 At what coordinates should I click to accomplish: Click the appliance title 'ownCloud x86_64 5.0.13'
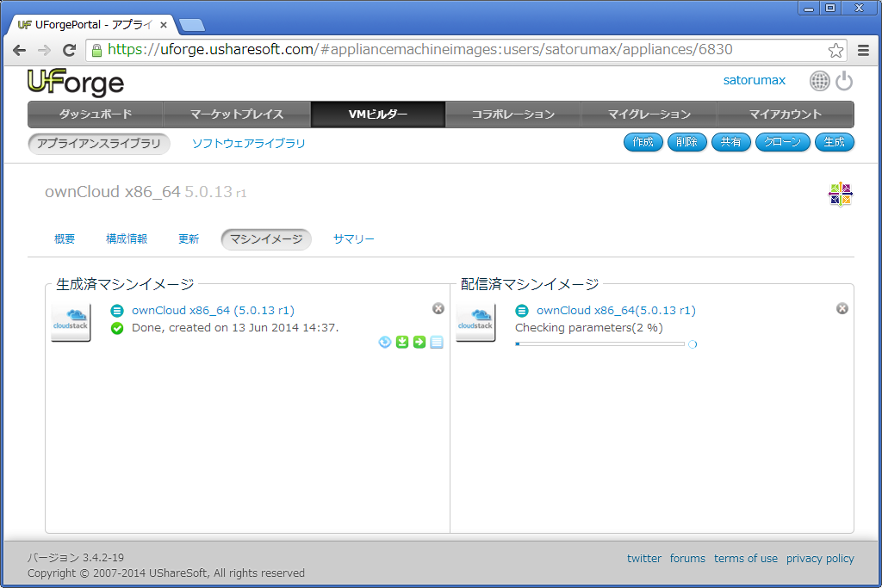[x=139, y=192]
